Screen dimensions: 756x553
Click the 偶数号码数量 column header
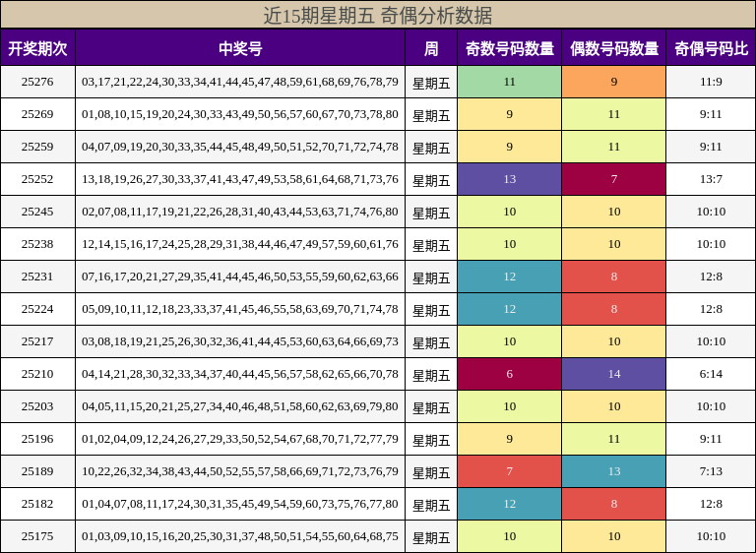click(x=613, y=48)
